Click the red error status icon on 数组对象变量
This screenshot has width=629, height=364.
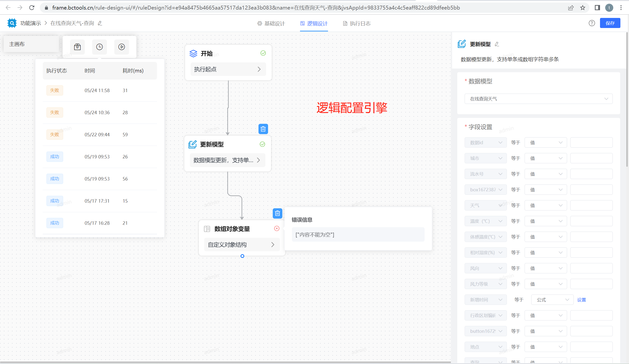(277, 228)
